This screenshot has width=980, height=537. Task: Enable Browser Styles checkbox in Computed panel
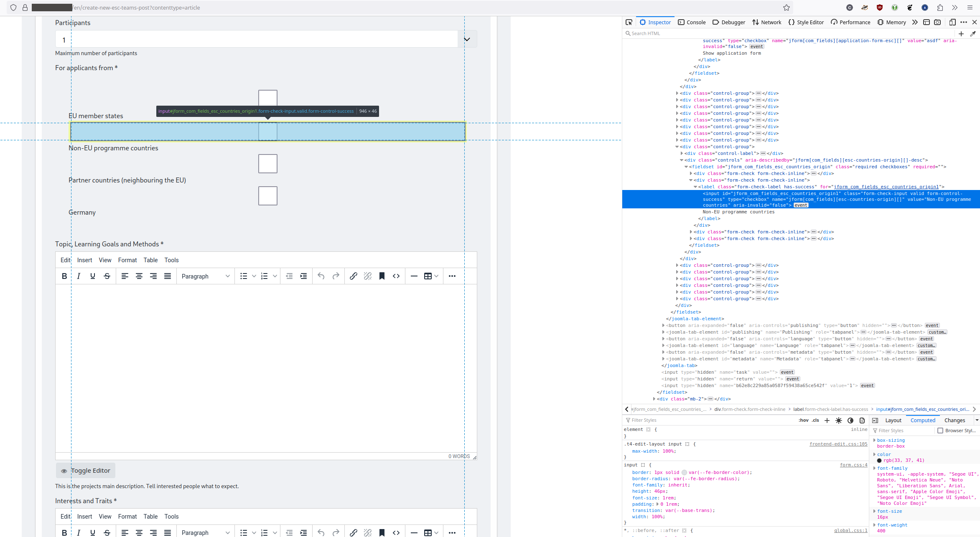coord(940,431)
